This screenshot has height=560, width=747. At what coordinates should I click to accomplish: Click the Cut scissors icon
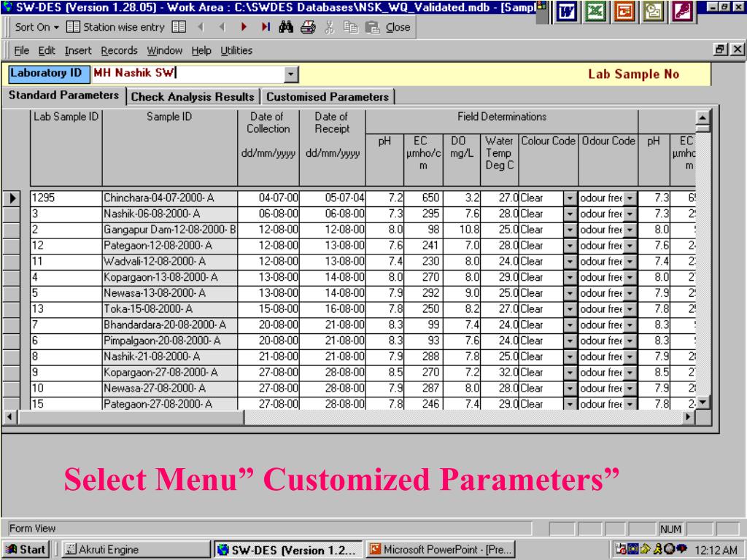pos(329,27)
